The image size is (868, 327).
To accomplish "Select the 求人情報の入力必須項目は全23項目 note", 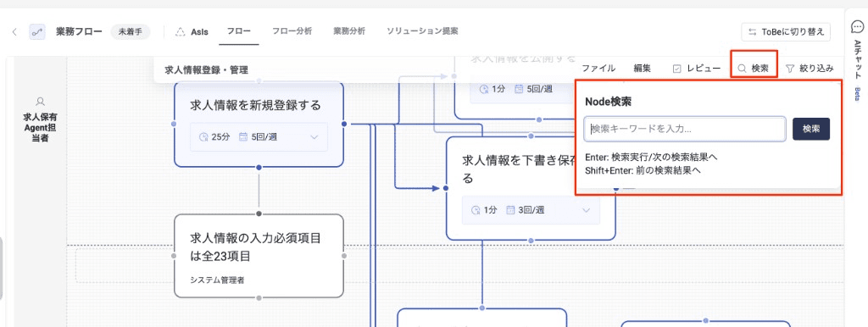I will click(259, 256).
